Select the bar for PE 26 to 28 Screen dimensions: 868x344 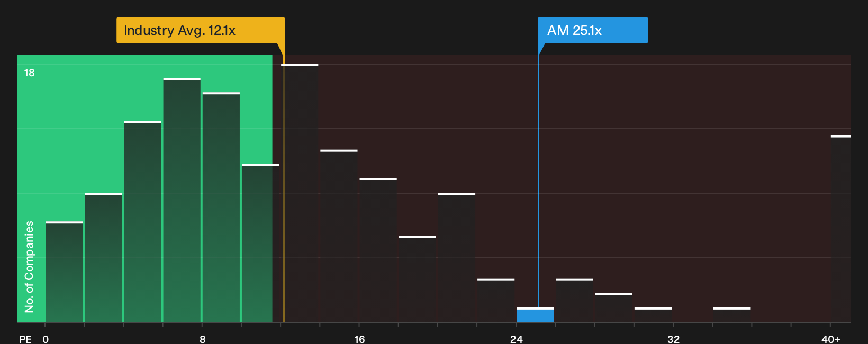coord(574,300)
